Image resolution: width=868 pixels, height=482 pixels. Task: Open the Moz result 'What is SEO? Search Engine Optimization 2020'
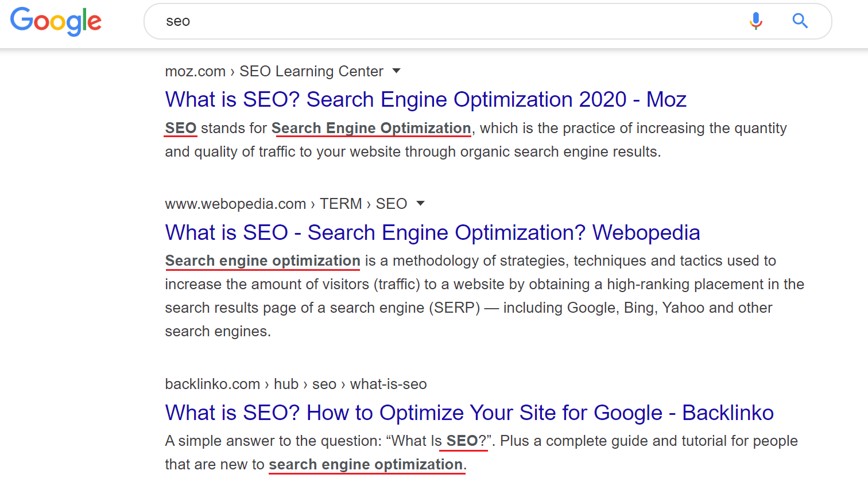tap(425, 99)
